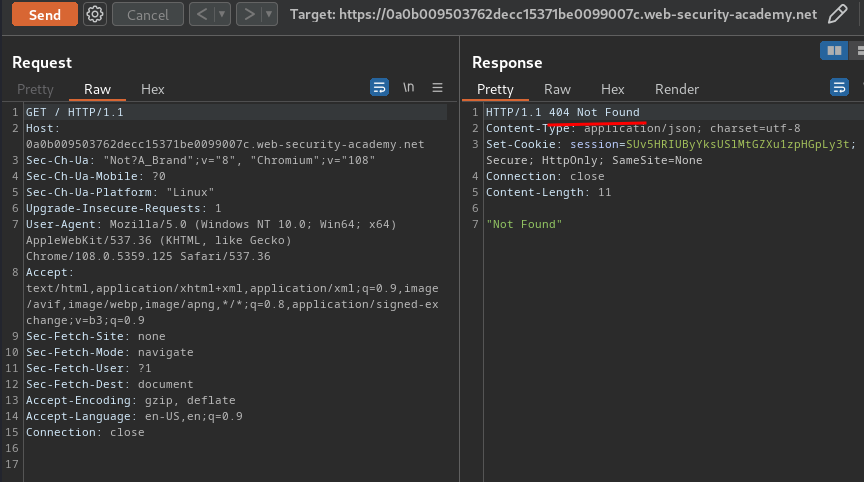Switch Request view to Pretty tab
The image size is (864, 482).
35,89
